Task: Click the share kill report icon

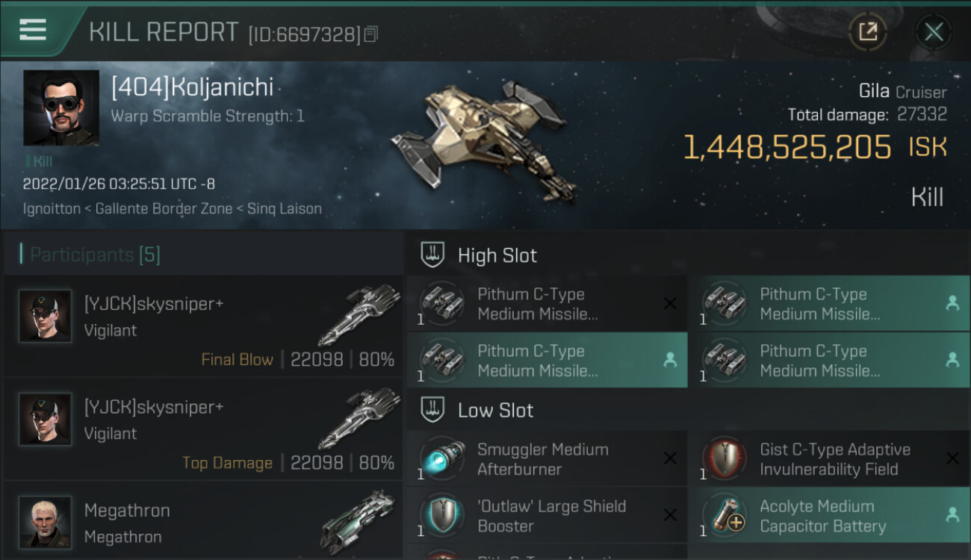Action: click(868, 31)
